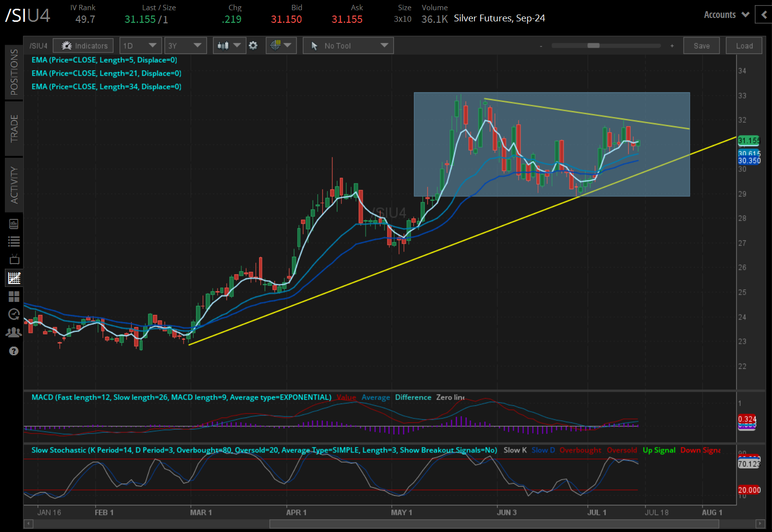
Task: Load a saved chart layout
Action: [744, 46]
